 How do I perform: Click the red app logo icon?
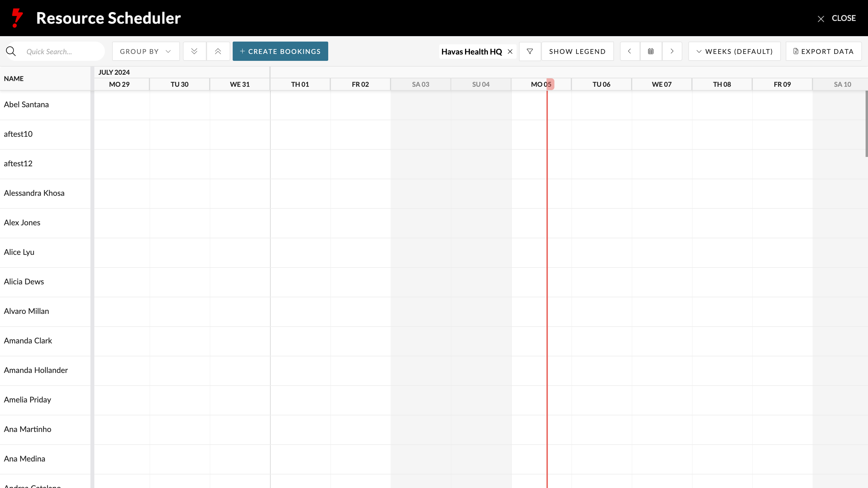[x=17, y=18]
